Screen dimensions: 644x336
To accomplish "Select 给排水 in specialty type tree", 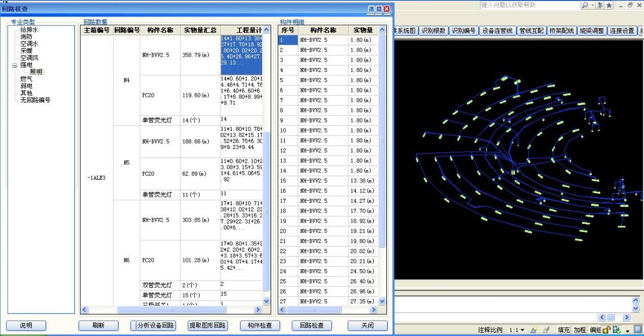I will [x=29, y=30].
